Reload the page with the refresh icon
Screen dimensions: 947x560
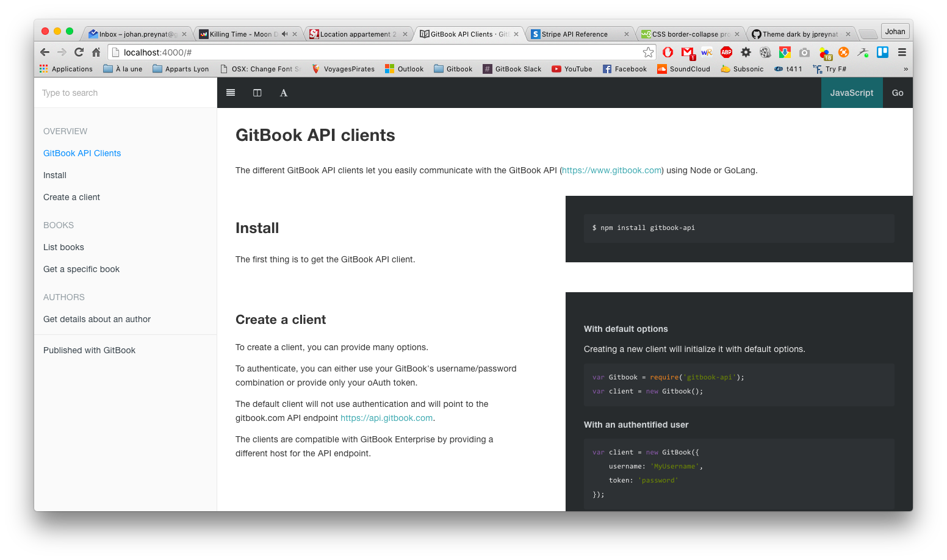(x=79, y=52)
